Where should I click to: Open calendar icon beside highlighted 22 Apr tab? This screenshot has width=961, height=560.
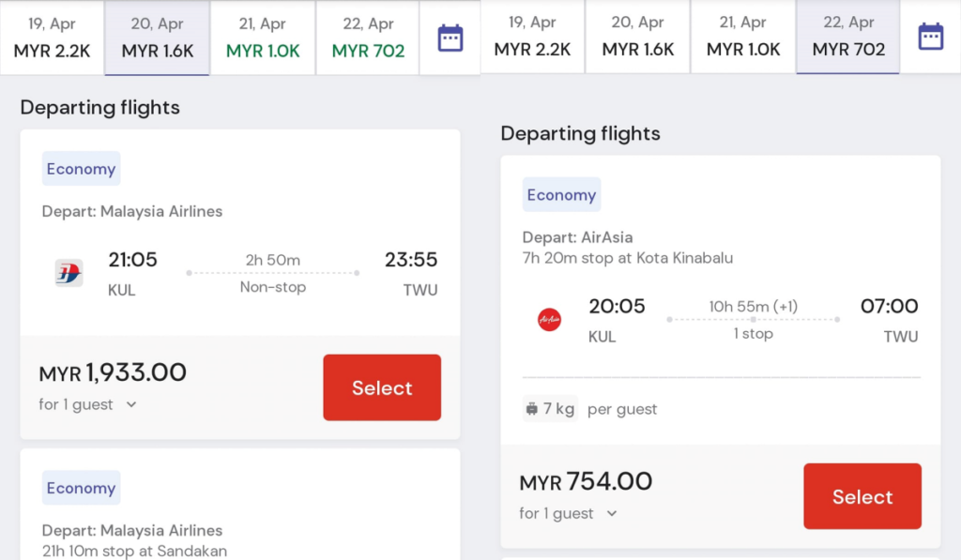pyautogui.click(x=930, y=37)
